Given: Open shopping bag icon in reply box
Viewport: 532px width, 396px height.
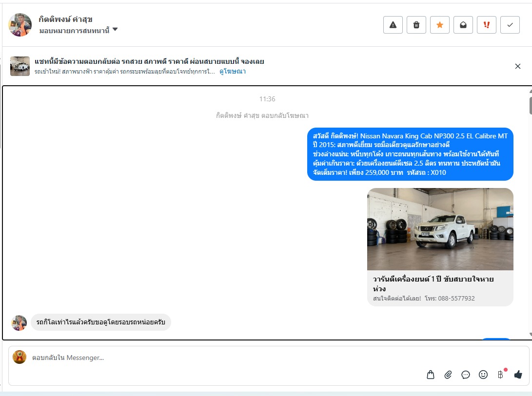Looking at the screenshot, I should tap(431, 375).
